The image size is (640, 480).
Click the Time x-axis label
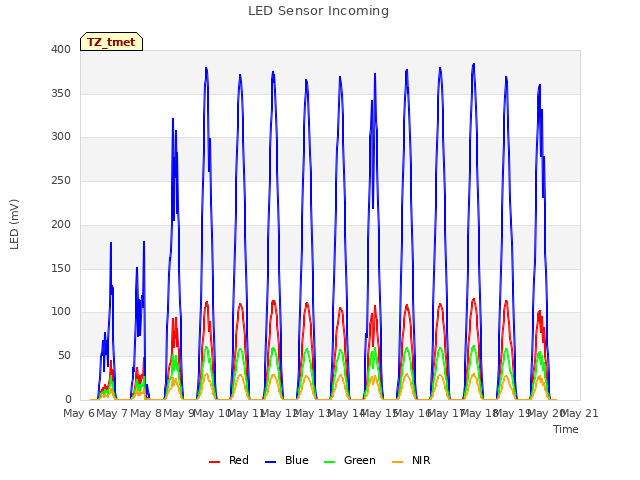(x=566, y=429)
